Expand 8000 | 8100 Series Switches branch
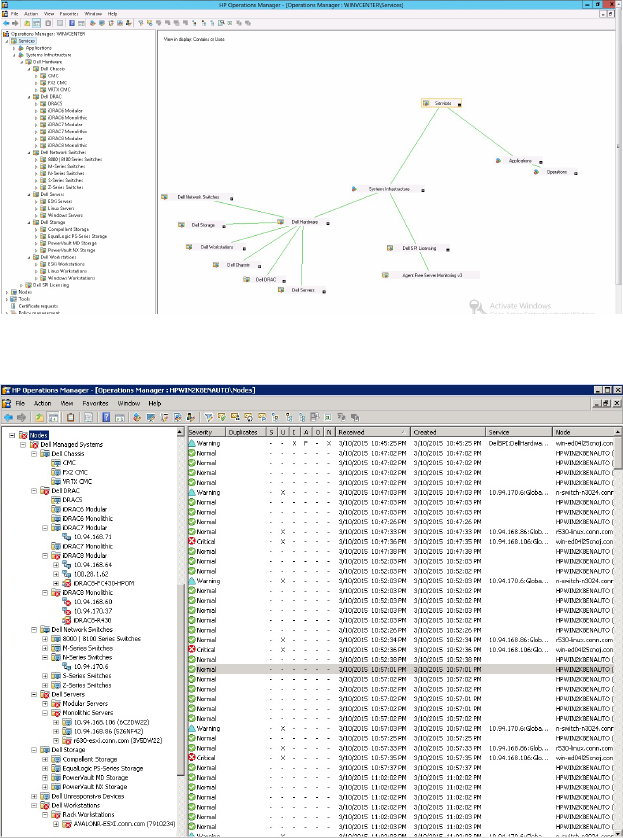623x838 pixels. [x=45, y=639]
